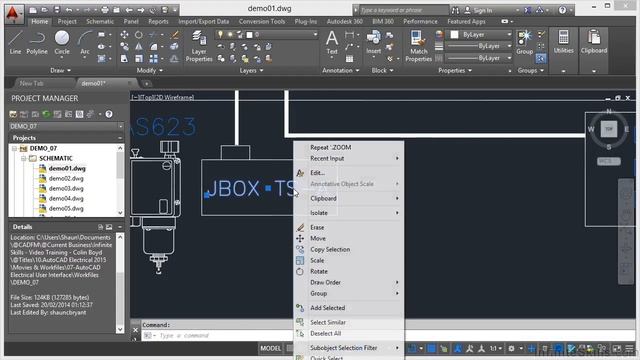Viewport: 640px width, 360px height.
Task: Select demo02.dwg in project tree
Action: pos(66,178)
